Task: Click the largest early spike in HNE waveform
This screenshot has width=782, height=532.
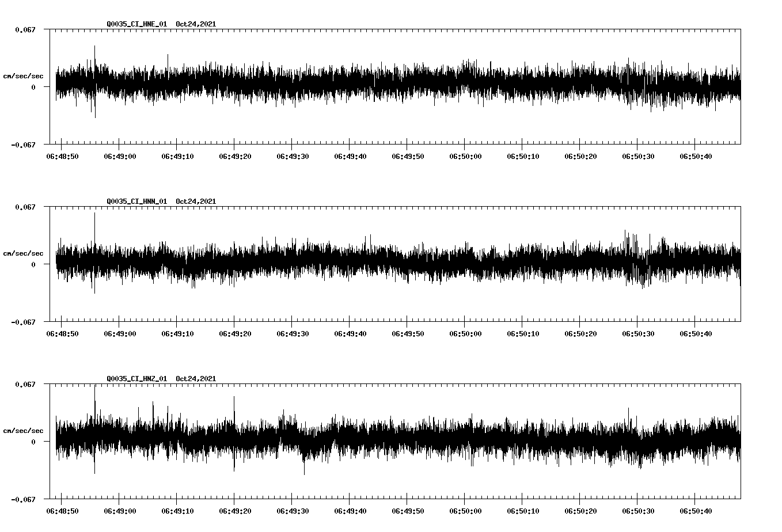Action: [95, 81]
